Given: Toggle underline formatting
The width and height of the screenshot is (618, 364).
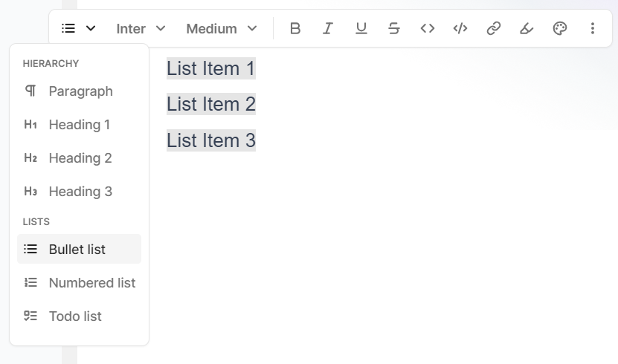Looking at the screenshot, I should coord(361,28).
